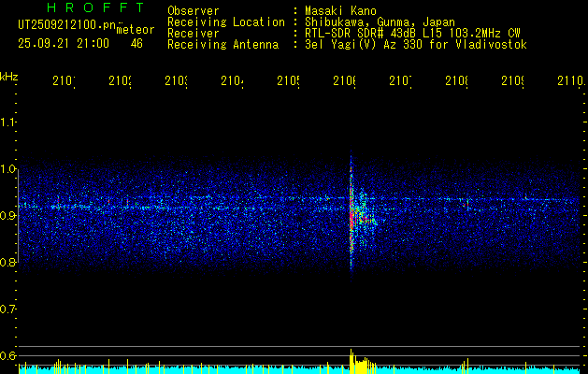Click the 2105 time axis label
The height and width of the screenshot is (374, 588).
[288, 81]
